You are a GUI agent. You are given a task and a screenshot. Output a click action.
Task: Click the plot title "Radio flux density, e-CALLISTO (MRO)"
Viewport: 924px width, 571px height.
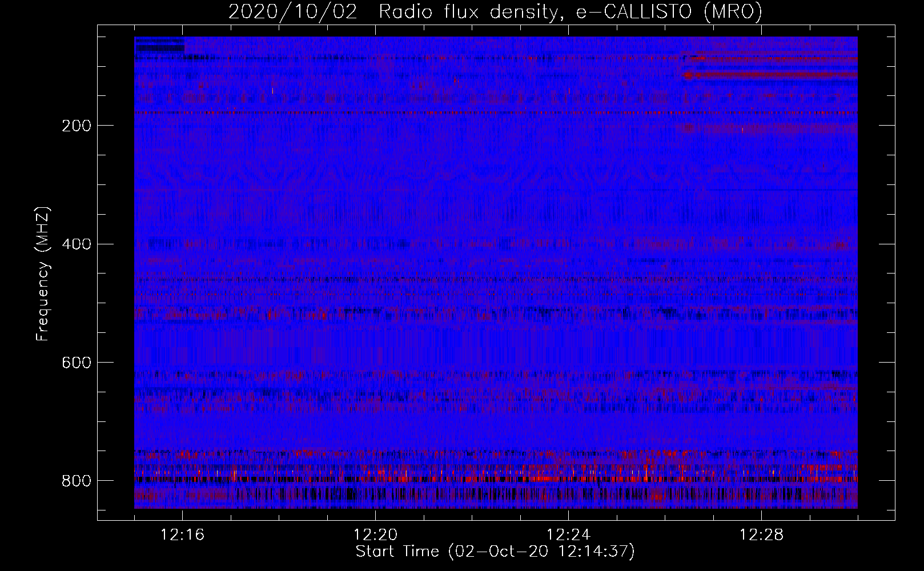(x=570, y=11)
